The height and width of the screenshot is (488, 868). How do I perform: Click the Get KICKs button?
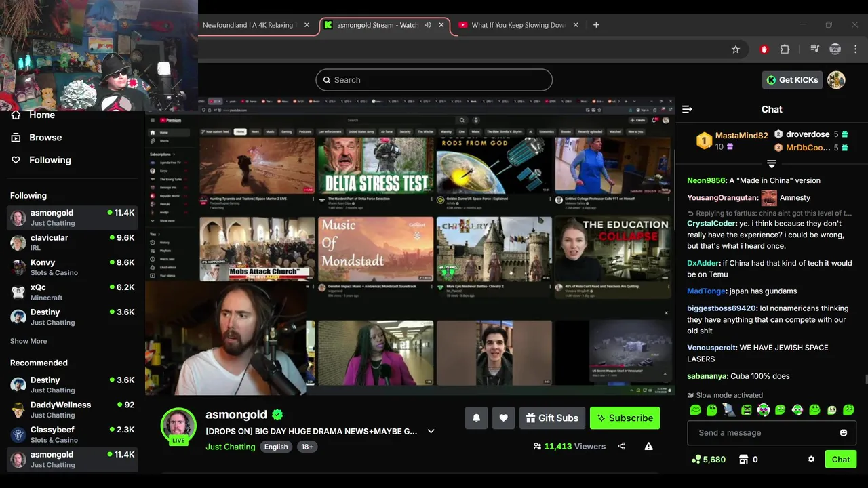pos(792,80)
